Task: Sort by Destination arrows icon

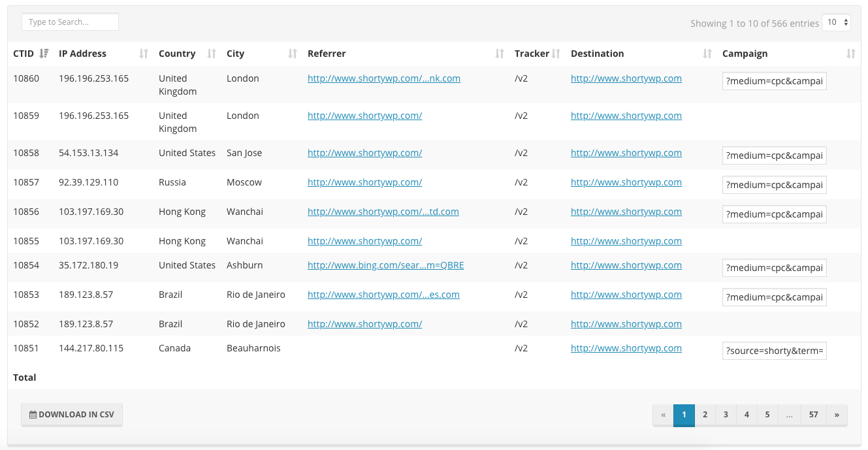Action: [707, 54]
